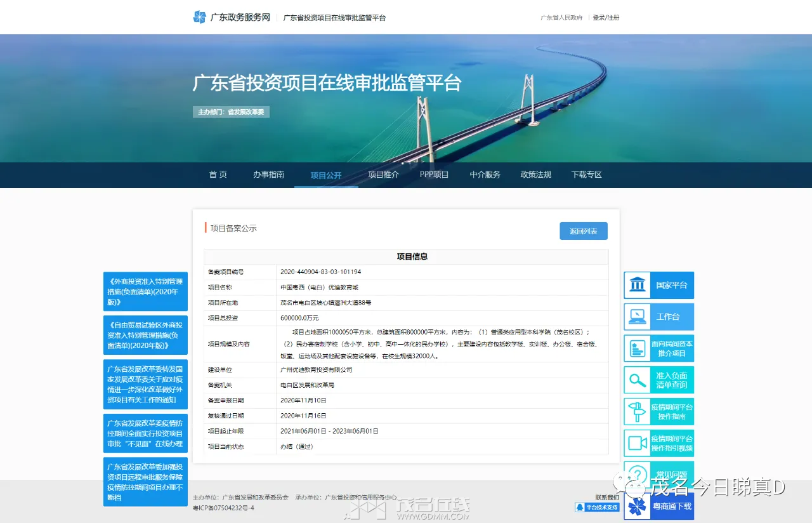Image resolution: width=812 pixels, height=523 pixels.
Task: Click footer text 主办单位: 广东省发展和改革委员会
Action: (x=240, y=498)
